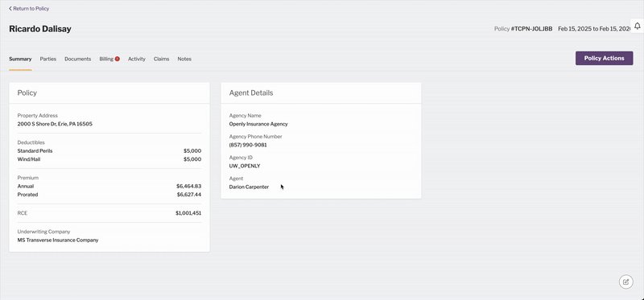Click the red Billing alert badge
The width and height of the screenshot is (644, 300).
click(118, 59)
